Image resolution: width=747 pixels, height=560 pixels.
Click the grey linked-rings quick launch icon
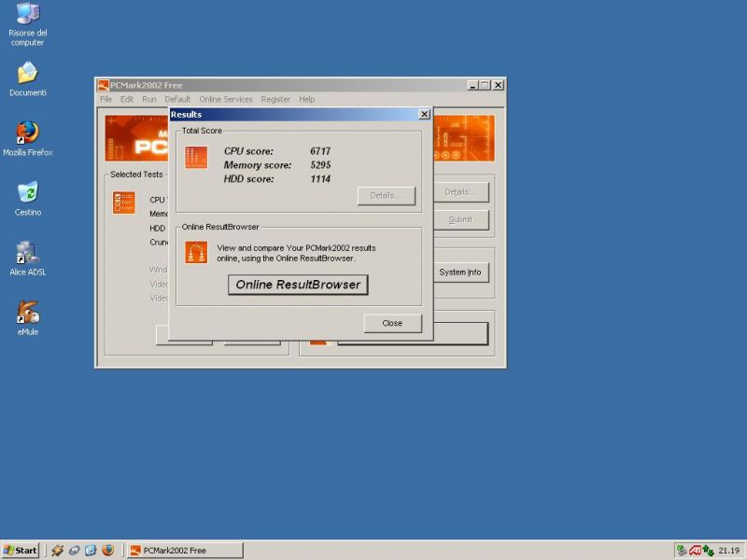click(75, 551)
